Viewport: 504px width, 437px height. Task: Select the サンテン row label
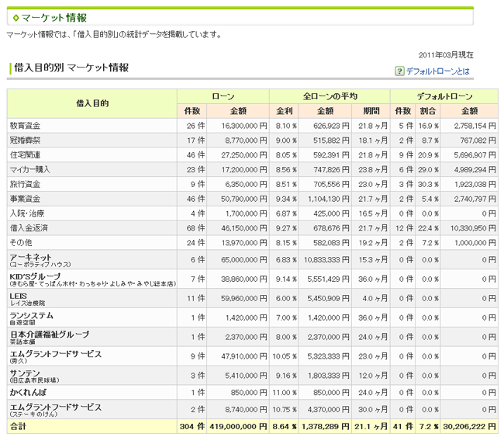pos(25,373)
